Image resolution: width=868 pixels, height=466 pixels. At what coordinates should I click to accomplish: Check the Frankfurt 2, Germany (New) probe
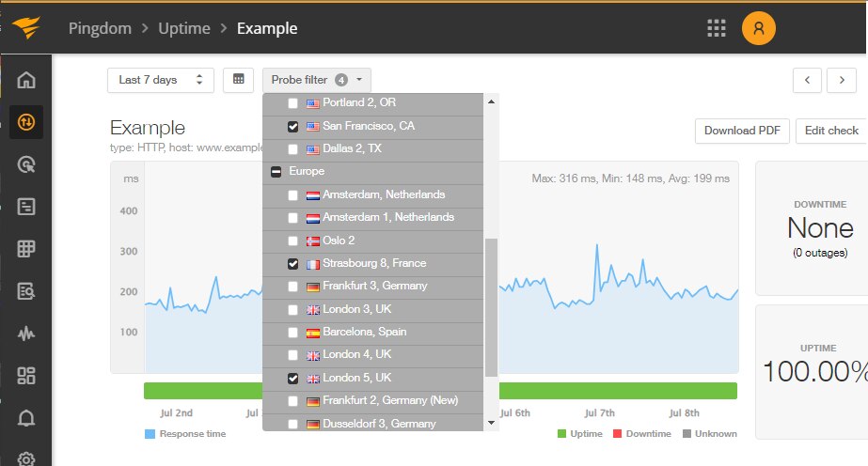coord(292,401)
